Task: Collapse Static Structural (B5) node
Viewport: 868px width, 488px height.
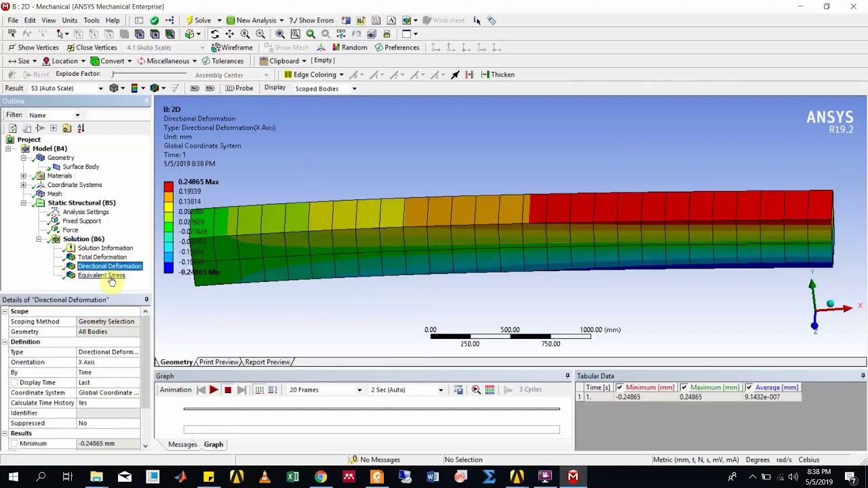Action: [x=23, y=203]
